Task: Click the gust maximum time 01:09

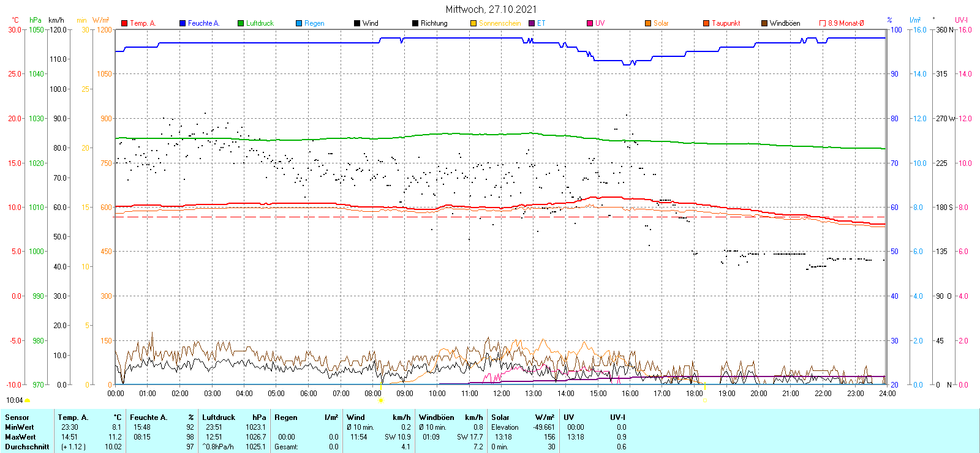Action: [x=431, y=437]
